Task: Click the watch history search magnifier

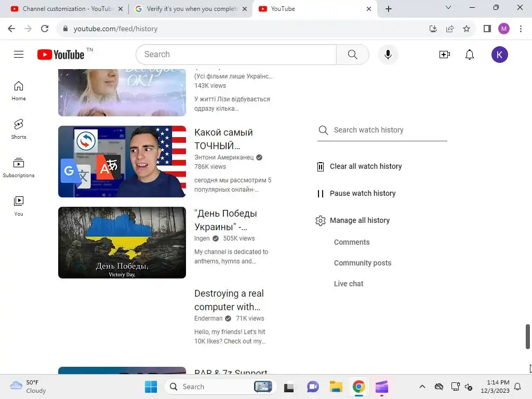Action: (x=323, y=130)
